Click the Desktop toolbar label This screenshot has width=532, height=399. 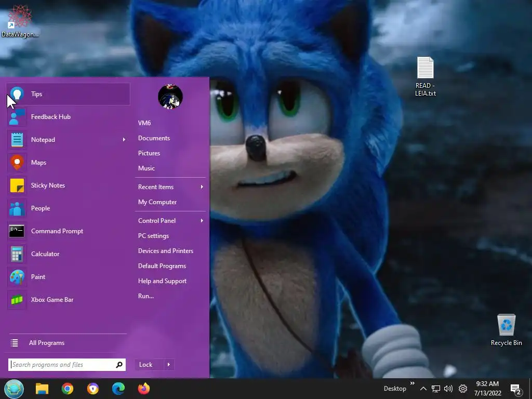pos(395,389)
